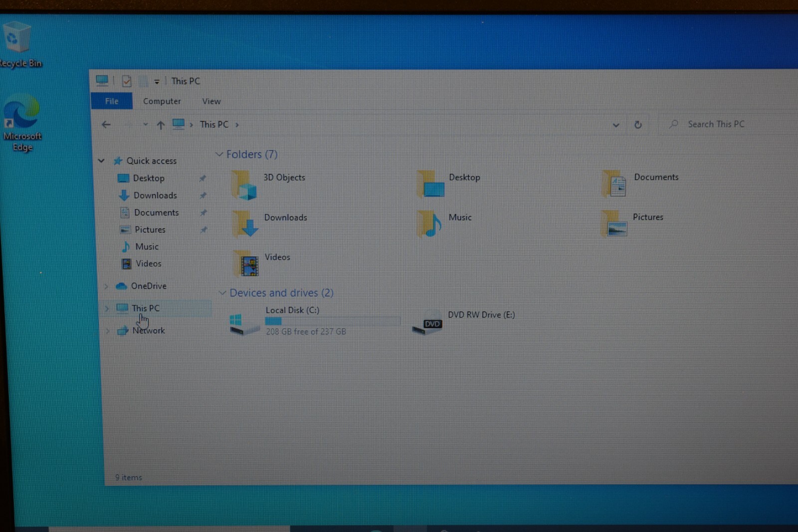The image size is (798, 532).
Task: Refresh the This PC view
Action: (x=638, y=125)
